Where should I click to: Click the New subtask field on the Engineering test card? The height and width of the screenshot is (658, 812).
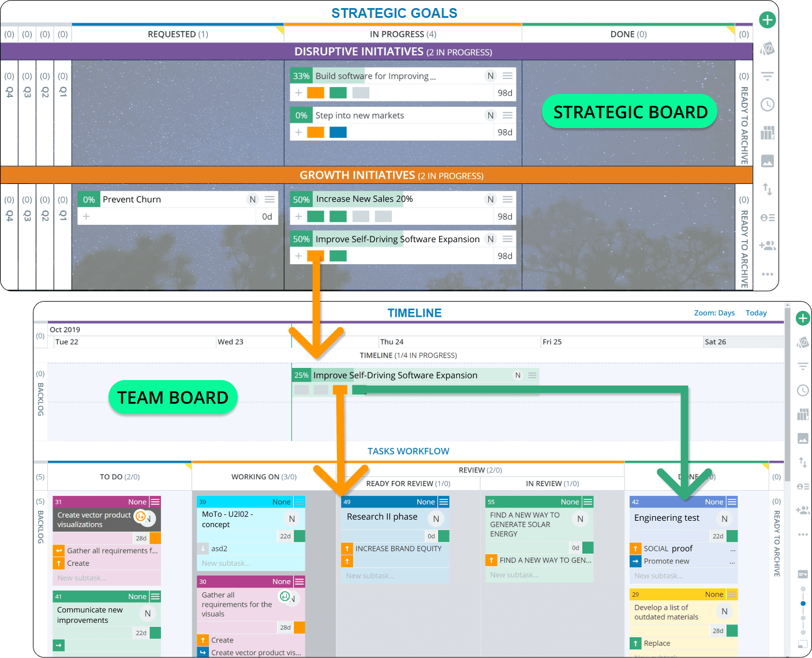coord(684,576)
